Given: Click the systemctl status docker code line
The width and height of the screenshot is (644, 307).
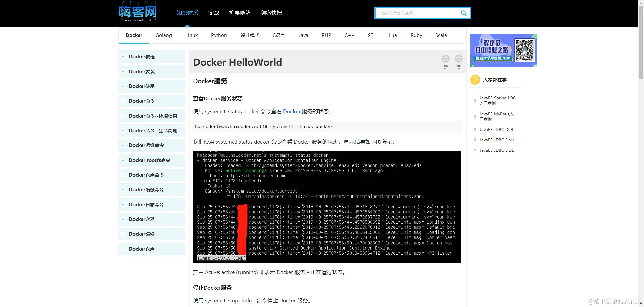Looking at the screenshot, I should point(328,127).
